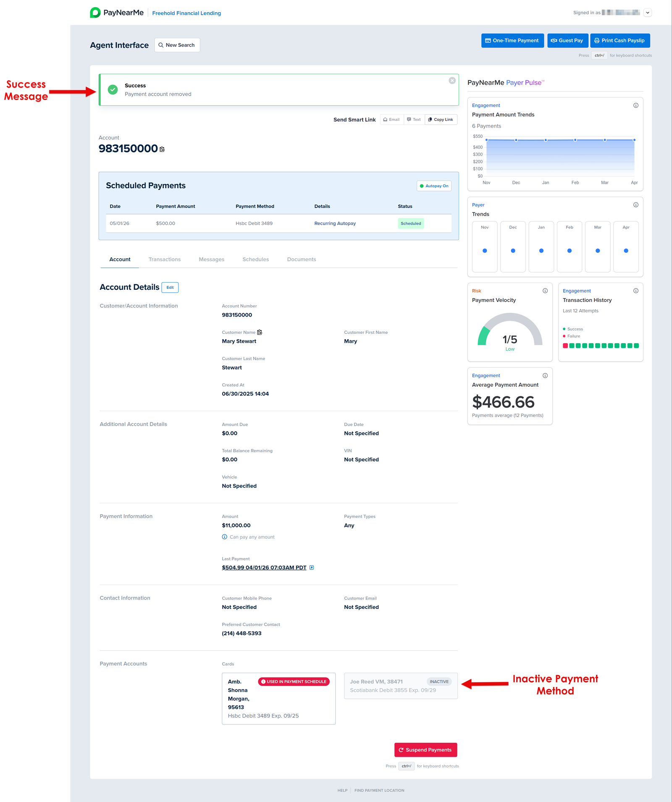This screenshot has width=672, height=802.
Task: Open info icon for Payment Amount Trends
Action: 636,105
